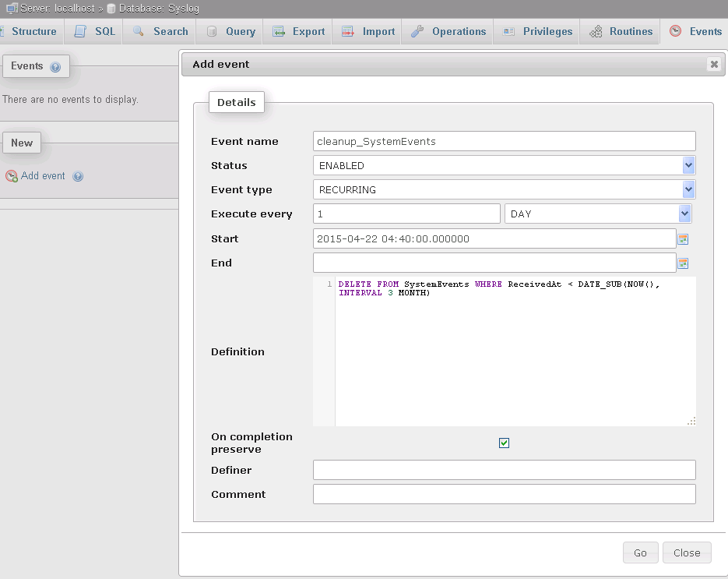
Task: Click the Add event link
Action: point(43,175)
